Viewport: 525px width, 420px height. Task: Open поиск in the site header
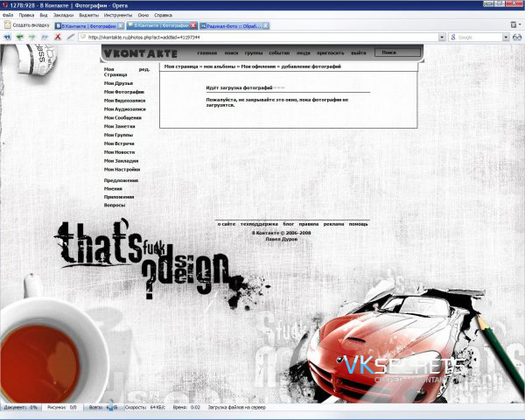231,52
